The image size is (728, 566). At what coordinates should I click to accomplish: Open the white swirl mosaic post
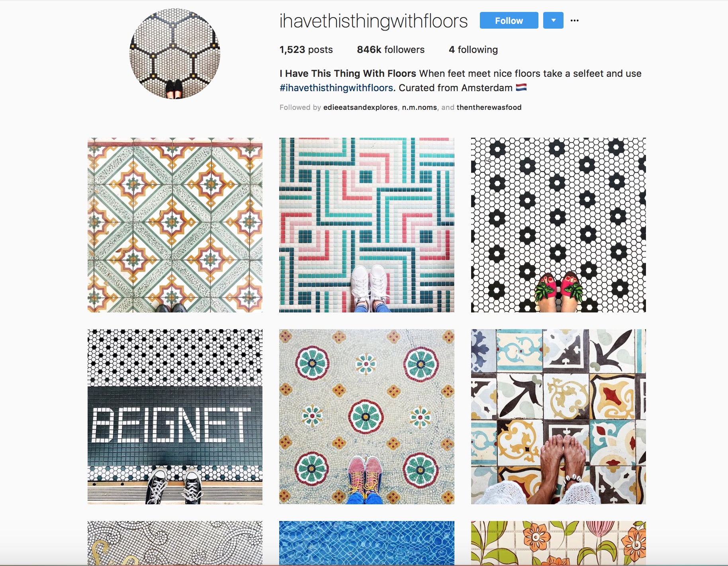(175, 543)
